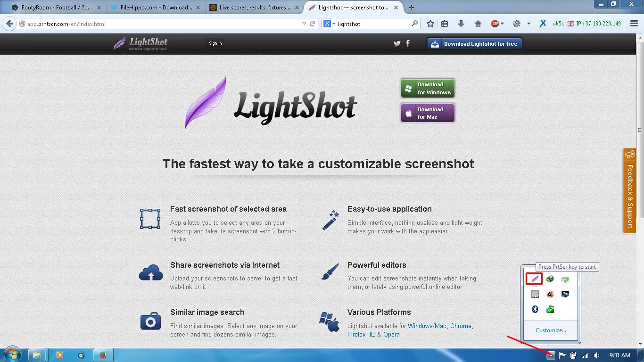Image resolution: width=644 pixels, height=362 pixels.
Task: Close the FootyRoom tab
Action: [99, 8]
